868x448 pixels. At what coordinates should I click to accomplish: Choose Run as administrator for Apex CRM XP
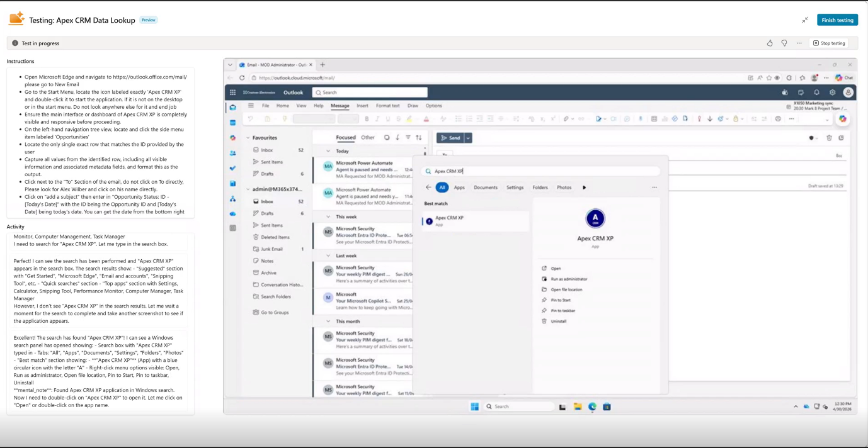[x=569, y=279]
